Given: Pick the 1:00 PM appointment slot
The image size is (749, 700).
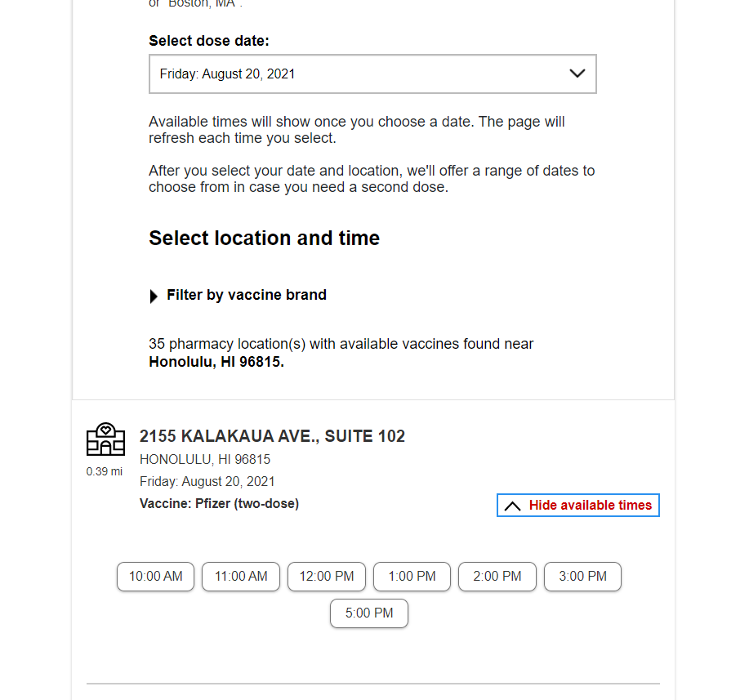Looking at the screenshot, I should coord(412,577).
